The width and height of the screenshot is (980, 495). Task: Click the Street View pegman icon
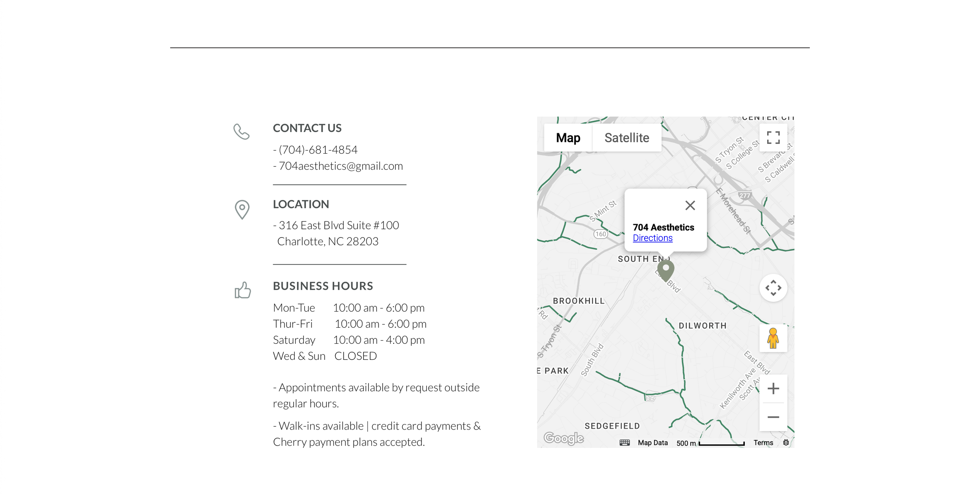(773, 338)
